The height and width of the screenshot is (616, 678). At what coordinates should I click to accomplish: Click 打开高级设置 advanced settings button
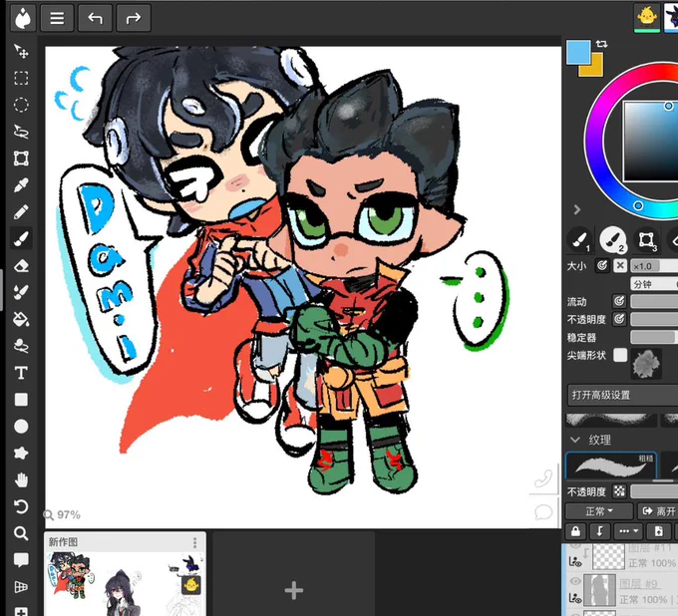point(622,395)
